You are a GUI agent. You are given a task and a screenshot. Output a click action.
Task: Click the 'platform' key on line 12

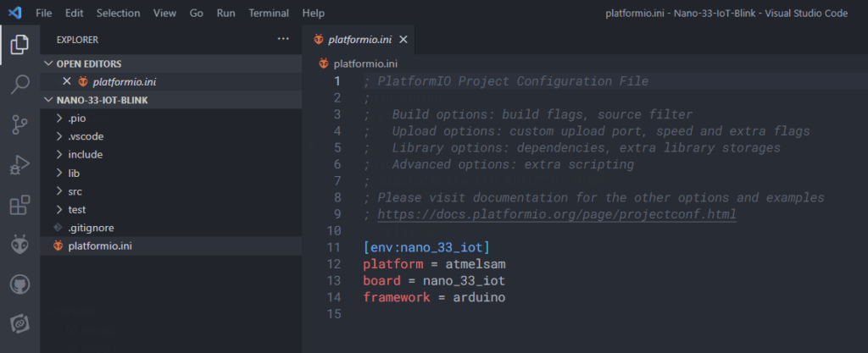[393, 264]
